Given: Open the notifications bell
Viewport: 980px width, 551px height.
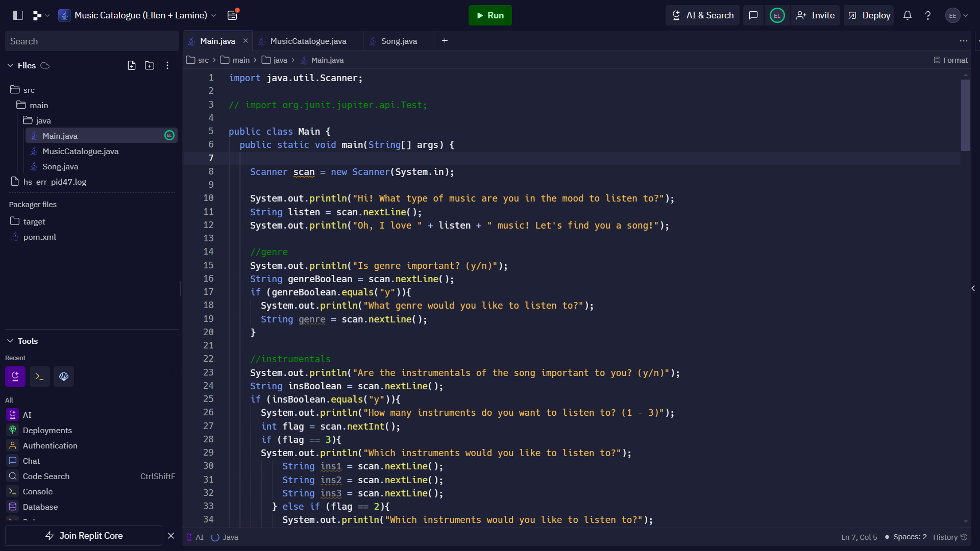Looking at the screenshot, I should click(x=908, y=15).
